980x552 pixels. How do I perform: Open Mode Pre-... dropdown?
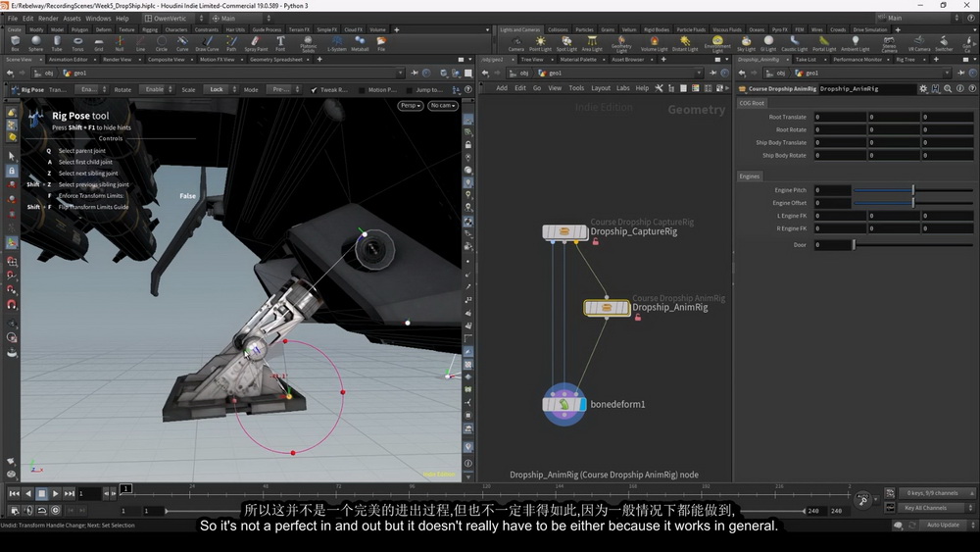coord(284,89)
